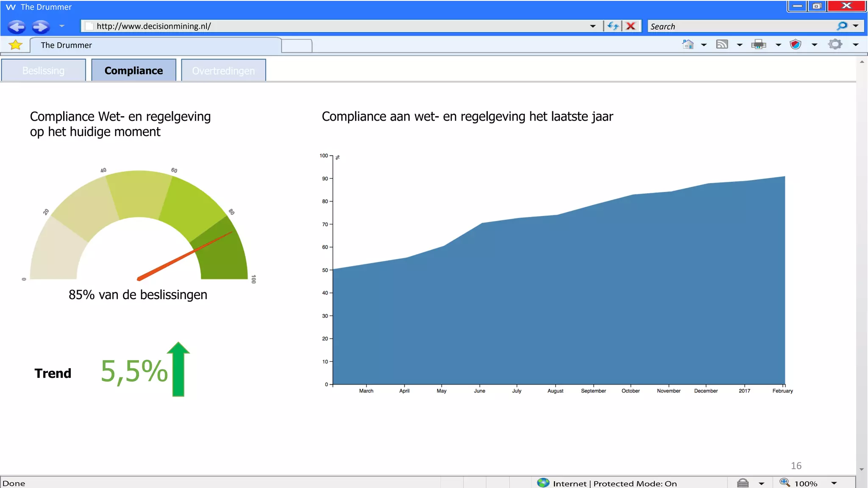The width and height of the screenshot is (868, 488).
Task: Click the red Stop loading icon
Action: 631,26
